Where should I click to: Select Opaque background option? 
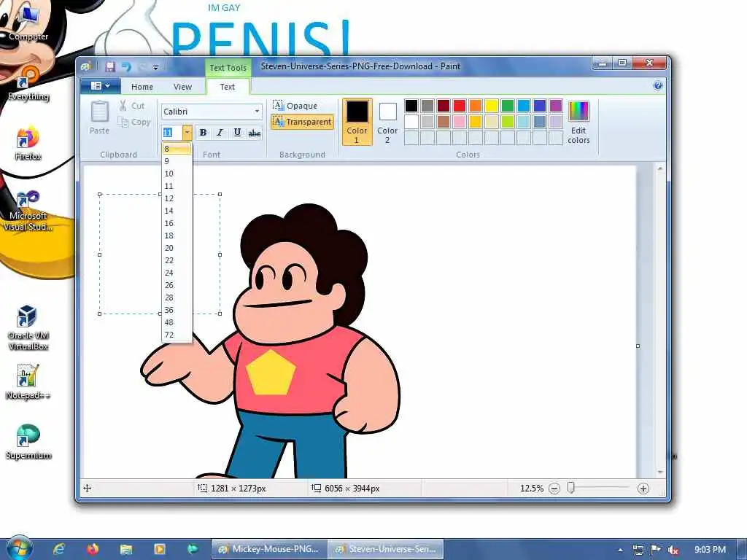pos(295,106)
